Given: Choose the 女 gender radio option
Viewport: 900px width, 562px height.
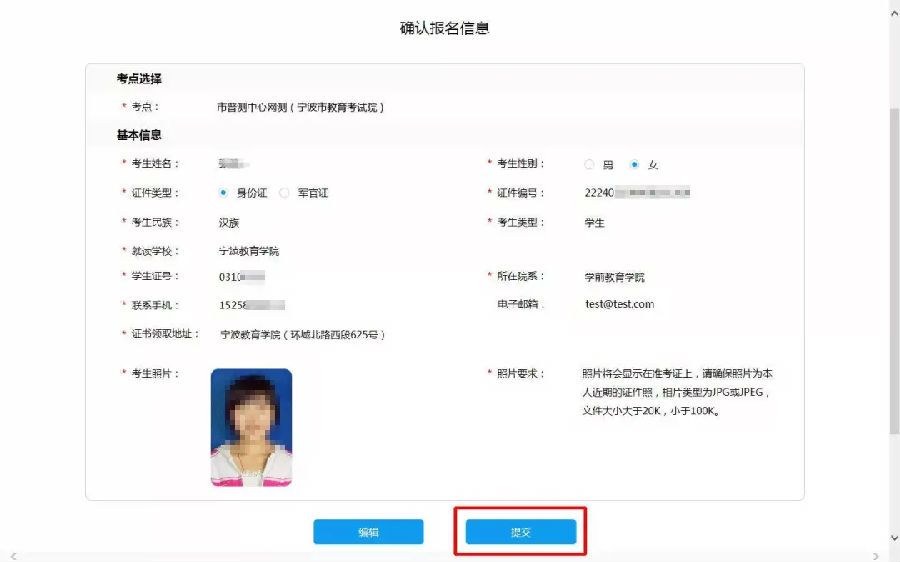Looking at the screenshot, I should (x=634, y=164).
